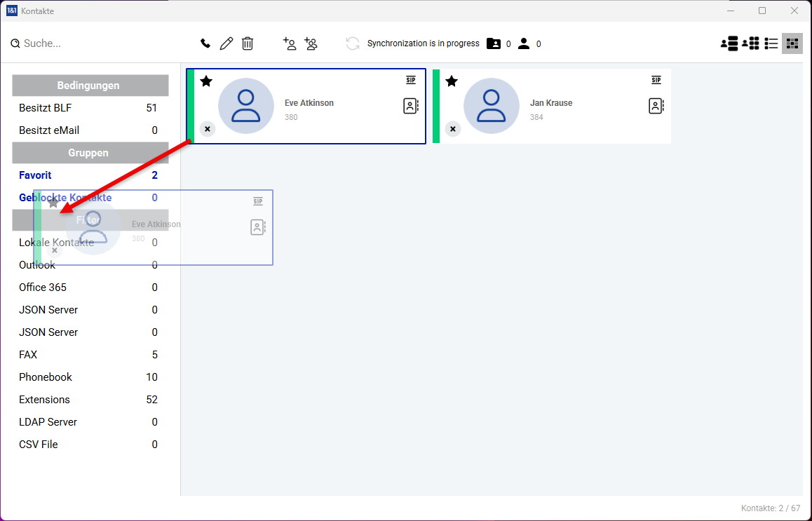812x521 pixels.
Task: Click the phone call icon in toolbar
Action: point(205,43)
